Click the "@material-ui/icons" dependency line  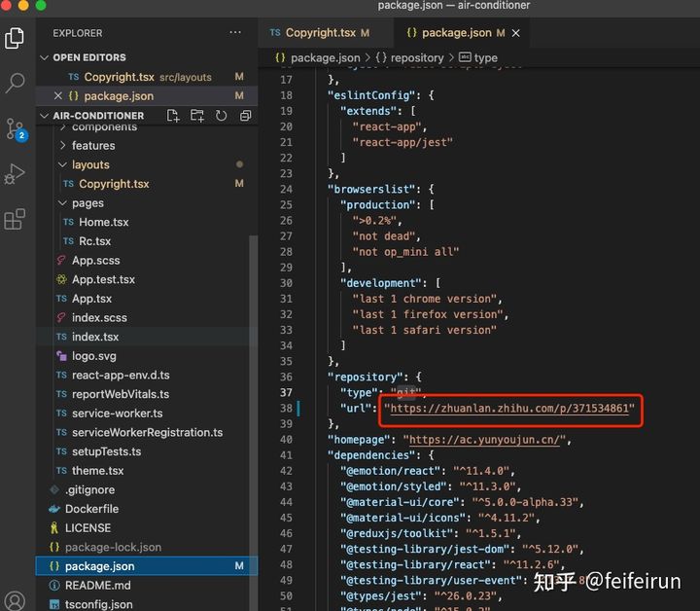[x=440, y=518]
